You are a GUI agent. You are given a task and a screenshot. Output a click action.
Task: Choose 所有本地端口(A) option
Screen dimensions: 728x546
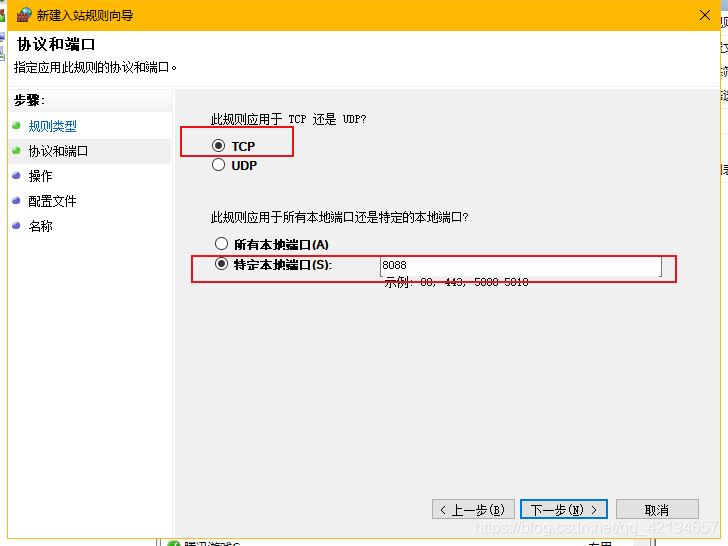point(221,244)
